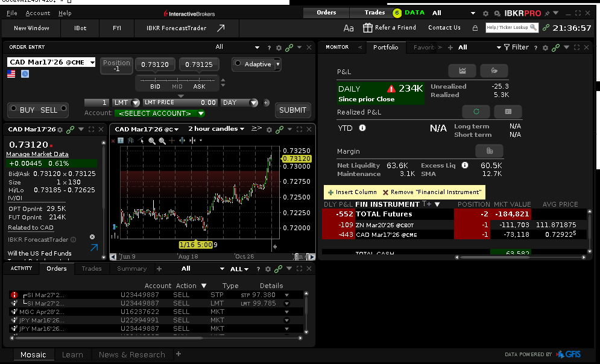Click the US flag icon in Order Entry
Viewport: 600px width, 364px height.
tap(11, 74)
